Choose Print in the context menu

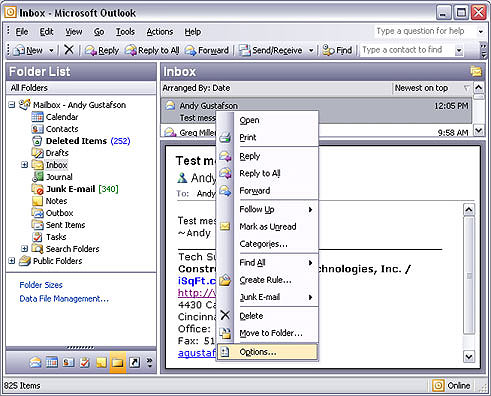[x=268, y=137]
